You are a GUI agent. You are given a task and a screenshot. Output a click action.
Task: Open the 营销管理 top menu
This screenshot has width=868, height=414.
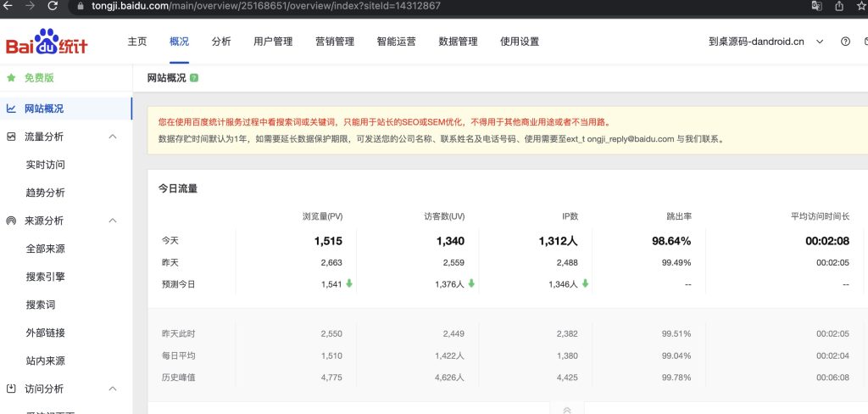pyautogui.click(x=334, y=42)
